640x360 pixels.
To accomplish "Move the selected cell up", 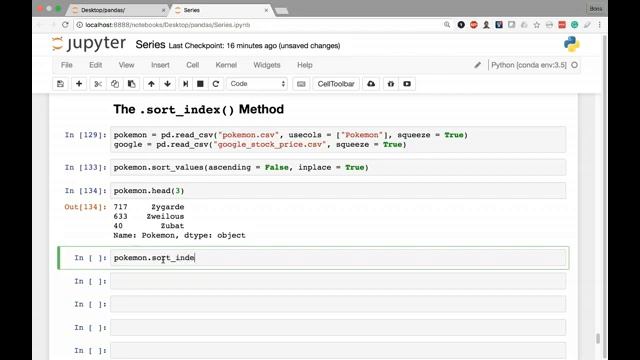I will pos(151,84).
